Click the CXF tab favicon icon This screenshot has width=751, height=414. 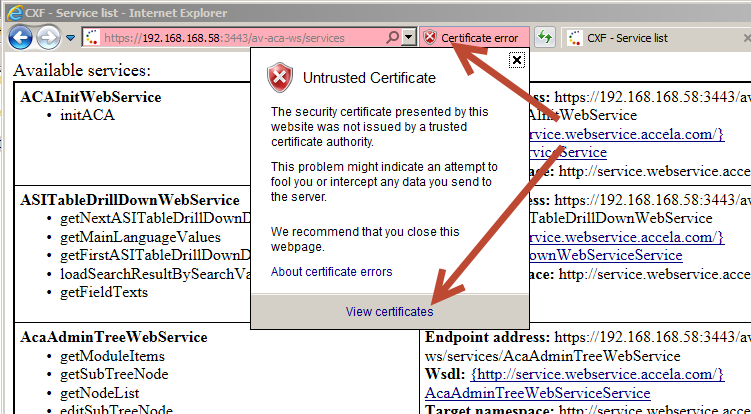pyautogui.click(x=574, y=38)
